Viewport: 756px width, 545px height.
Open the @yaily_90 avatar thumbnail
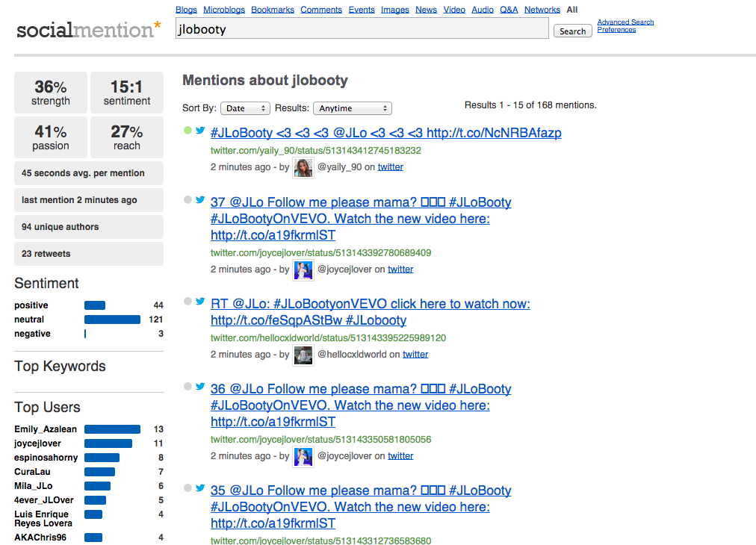[x=303, y=167]
